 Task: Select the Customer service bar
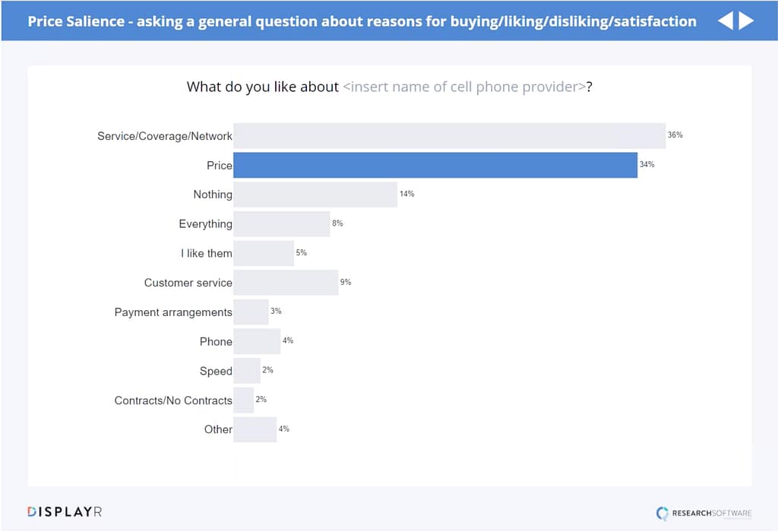point(286,283)
